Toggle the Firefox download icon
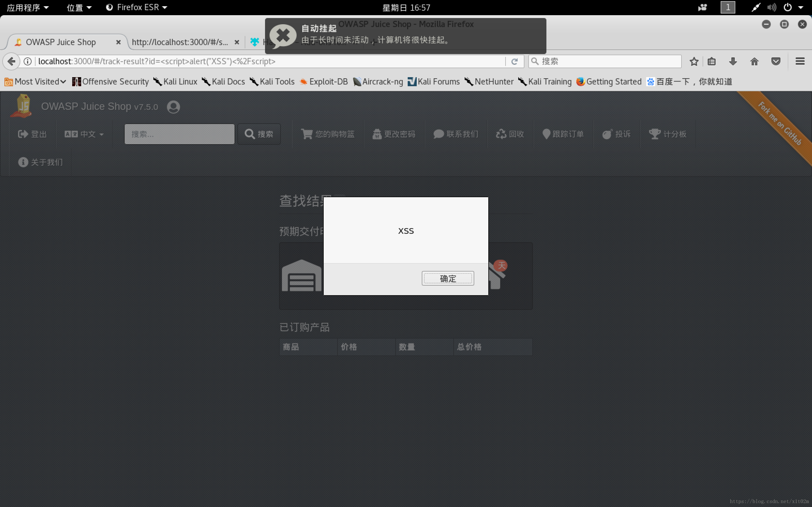The width and height of the screenshot is (812, 507). (x=733, y=61)
